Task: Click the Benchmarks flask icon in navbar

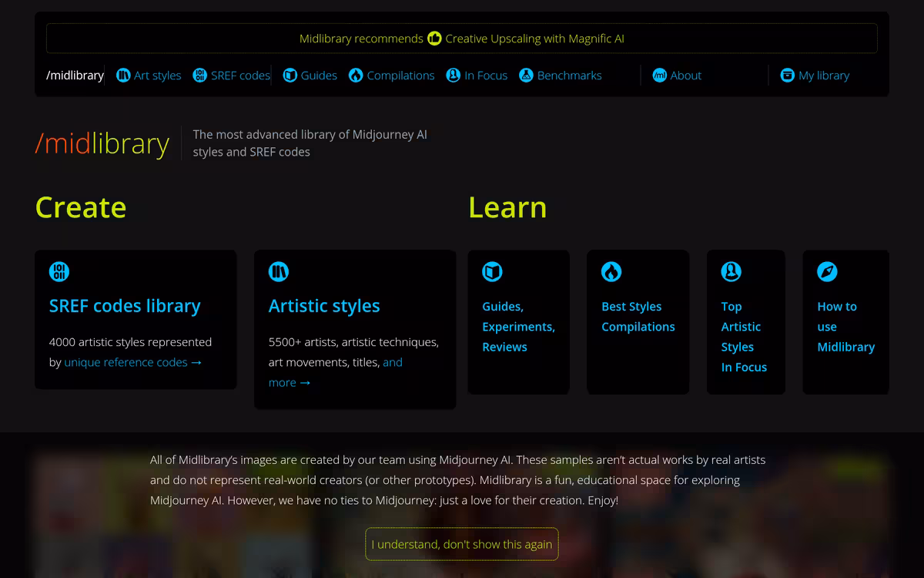Action: (x=526, y=76)
